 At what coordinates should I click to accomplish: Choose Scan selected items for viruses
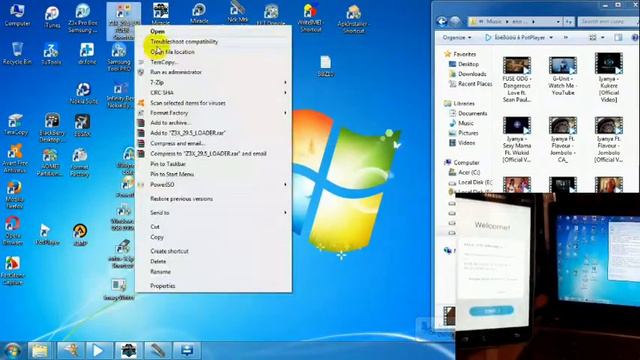point(188,103)
